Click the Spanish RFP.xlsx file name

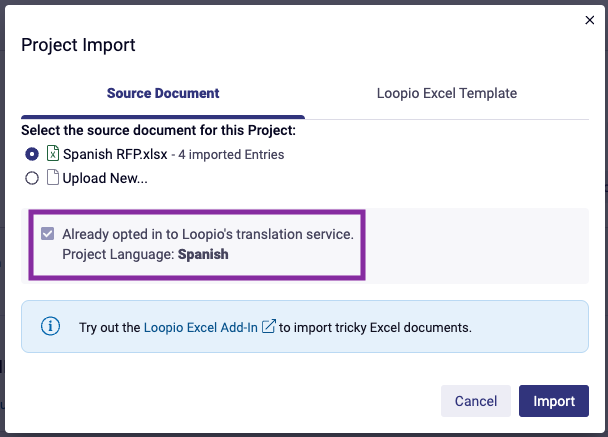(x=115, y=154)
